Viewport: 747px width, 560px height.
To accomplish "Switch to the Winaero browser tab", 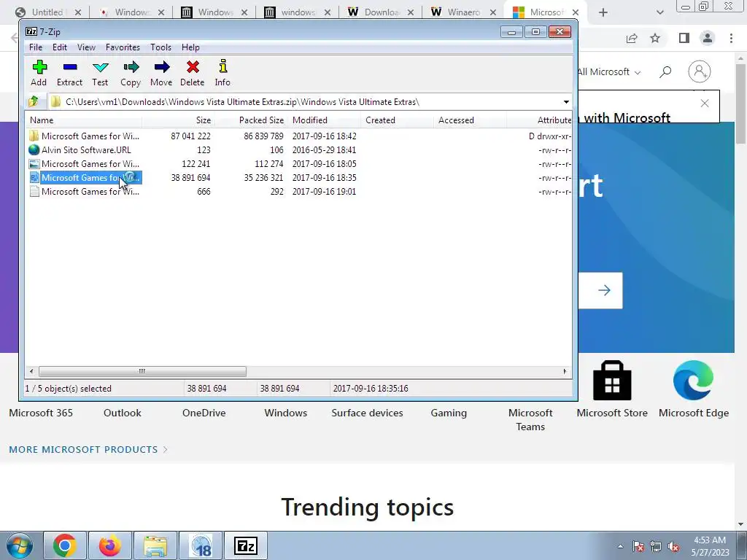I will click(x=463, y=12).
